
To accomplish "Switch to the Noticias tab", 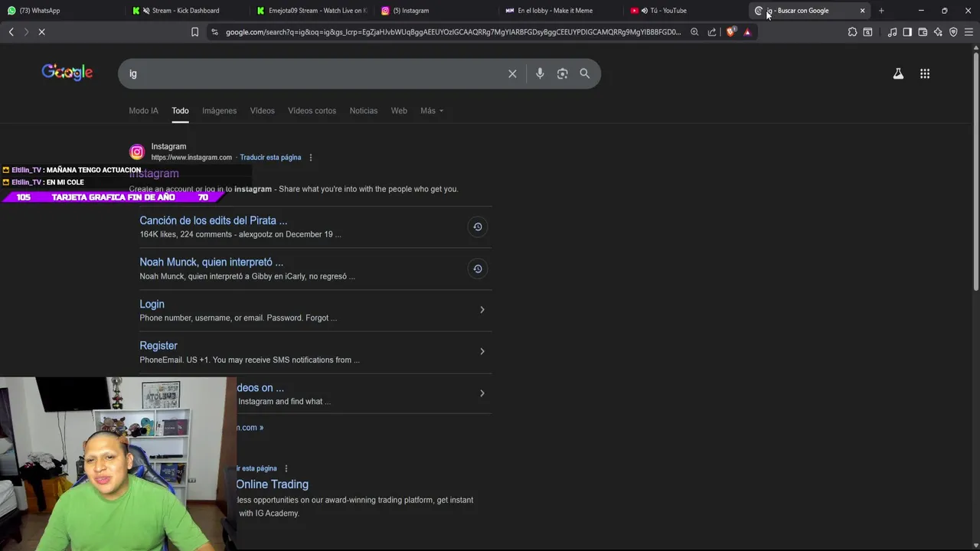I will pos(364,111).
